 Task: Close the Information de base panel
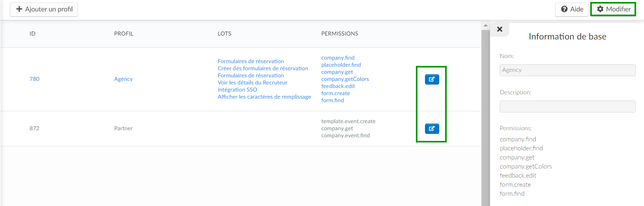pyautogui.click(x=500, y=29)
